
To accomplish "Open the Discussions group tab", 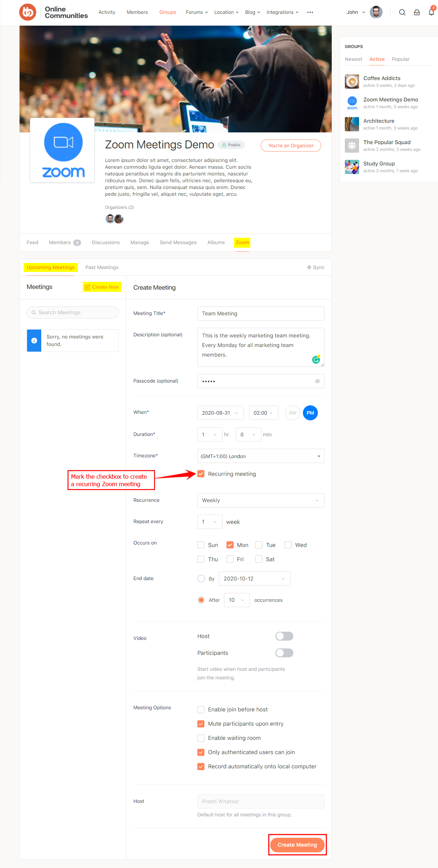I will tap(106, 242).
